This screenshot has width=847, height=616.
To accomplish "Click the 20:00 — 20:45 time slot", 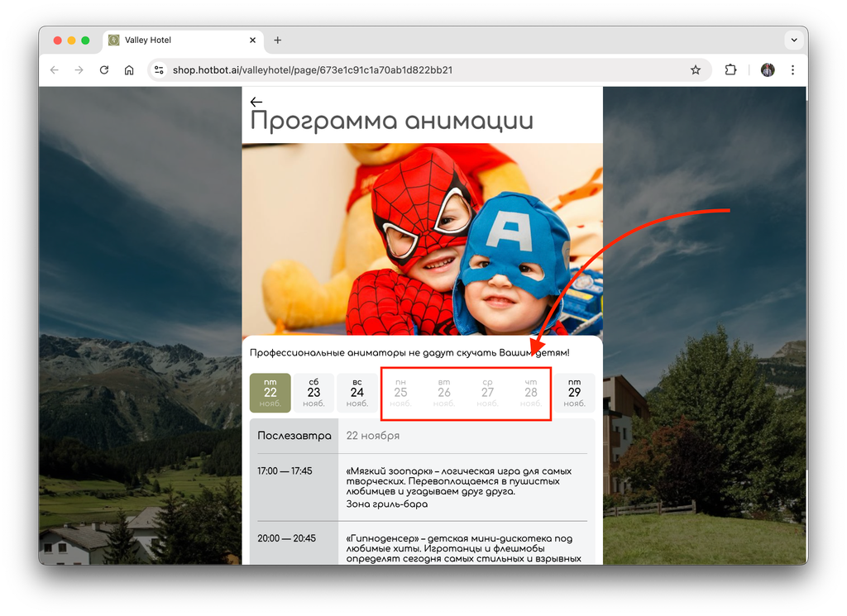I will click(286, 539).
